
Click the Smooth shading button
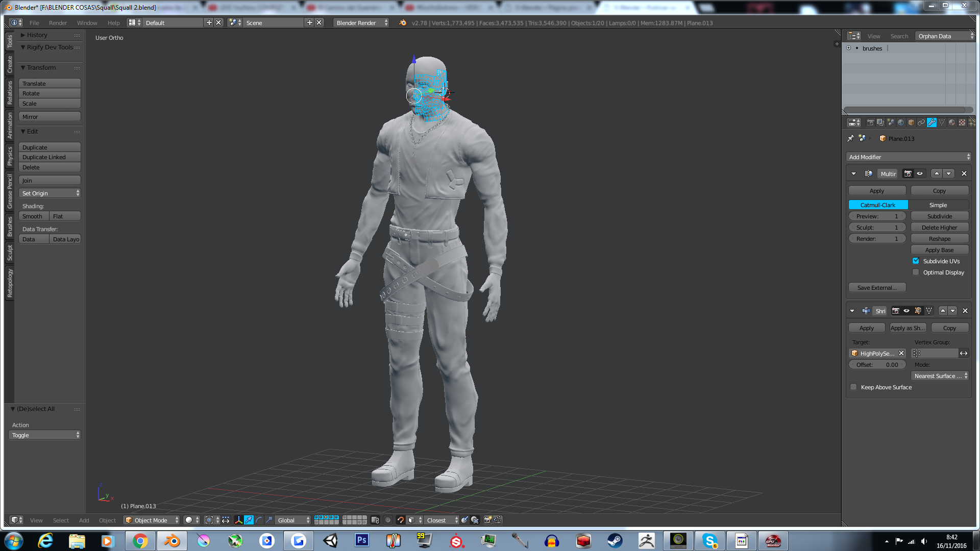click(34, 216)
